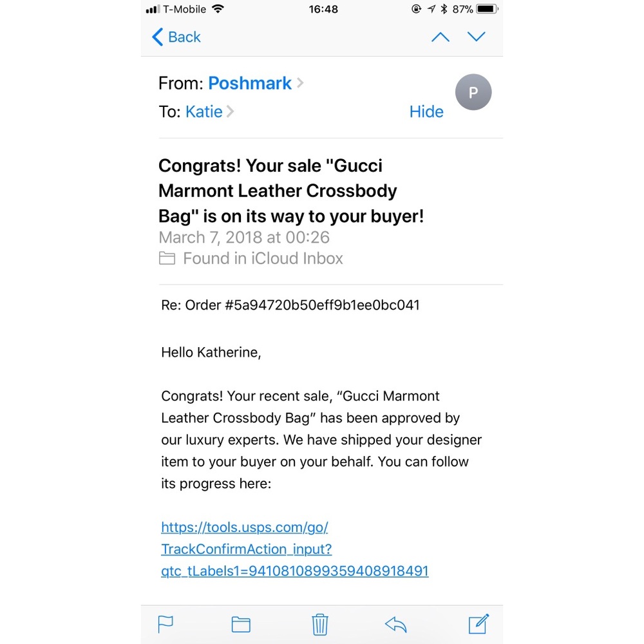Tap the status bar clock
The height and width of the screenshot is (644, 644).
click(323, 9)
